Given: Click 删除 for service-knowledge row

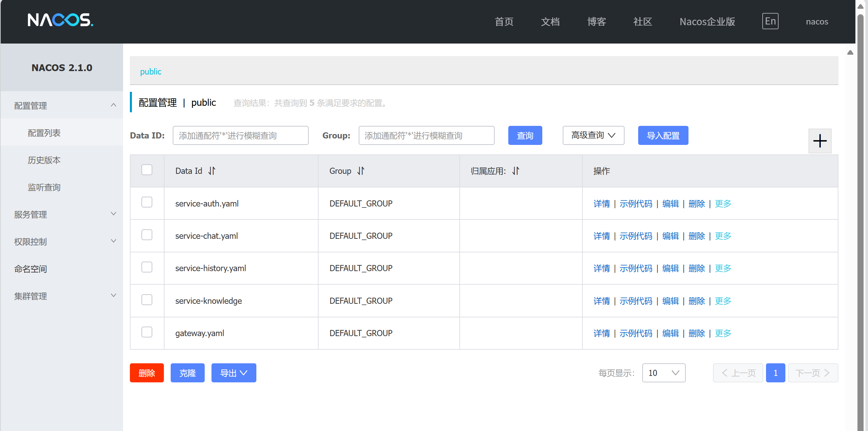Looking at the screenshot, I should [697, 301].
